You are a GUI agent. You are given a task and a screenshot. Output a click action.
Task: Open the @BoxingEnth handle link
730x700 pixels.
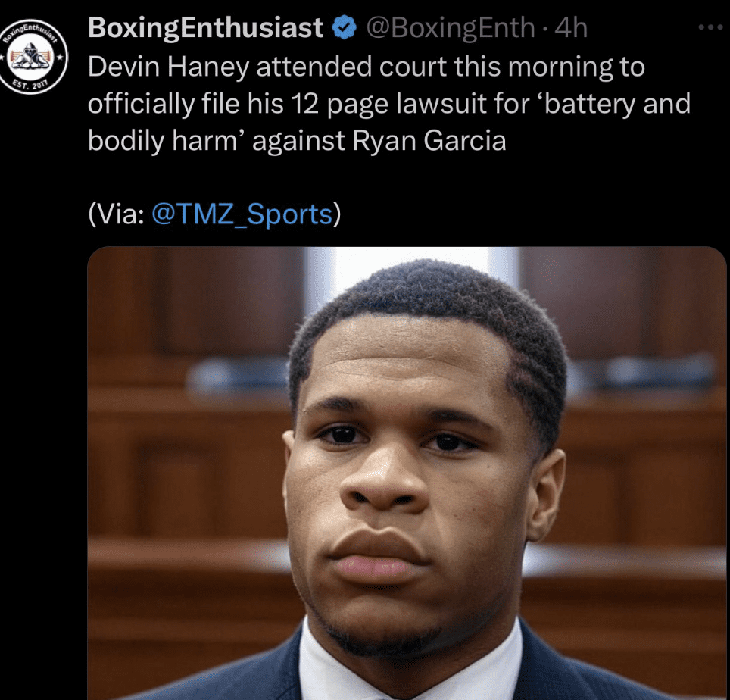point(451,28)
